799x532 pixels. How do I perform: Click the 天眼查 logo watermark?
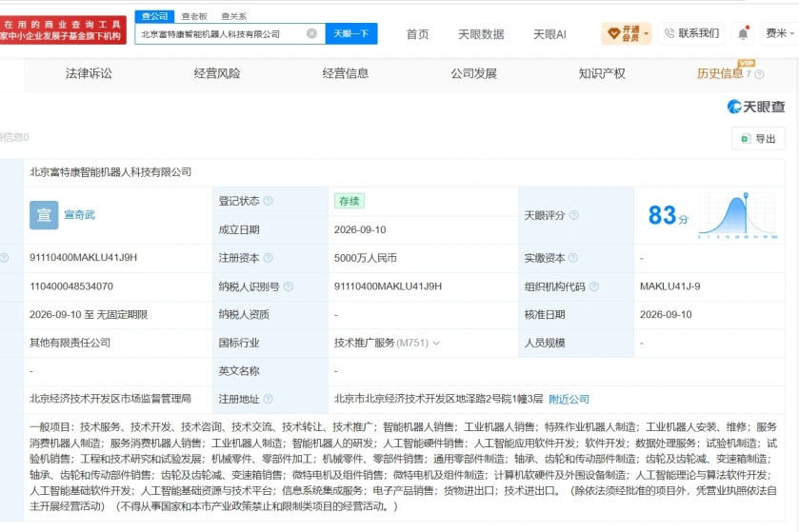[x=756, y=107]
